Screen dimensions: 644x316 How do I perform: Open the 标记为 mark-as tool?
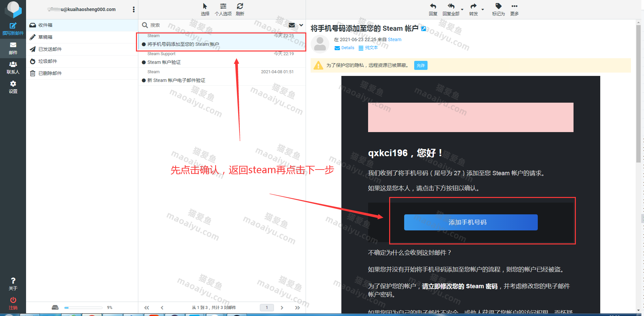498,9
